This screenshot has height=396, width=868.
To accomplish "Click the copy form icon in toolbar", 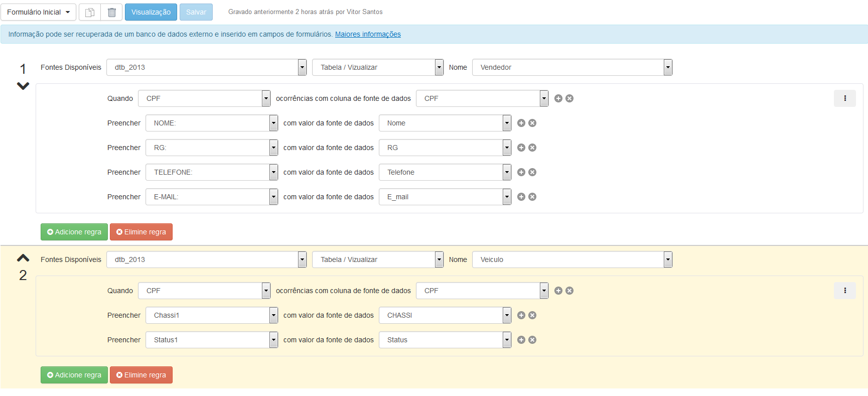I will pos(90,12).
